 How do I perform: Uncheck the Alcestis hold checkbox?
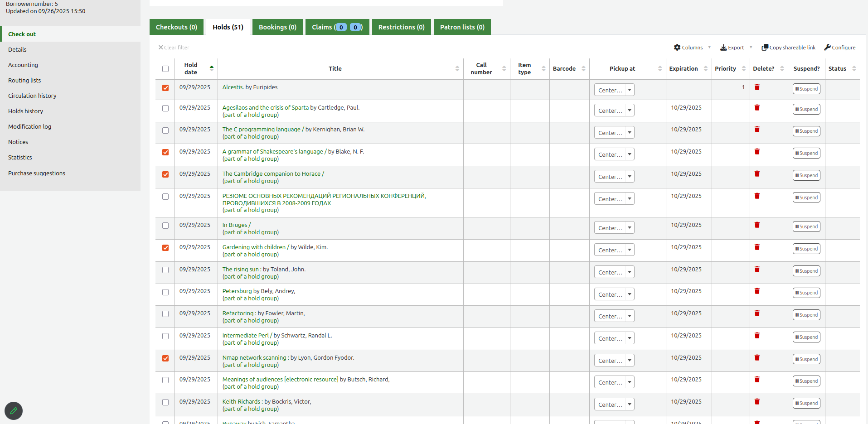pos(165,88)
